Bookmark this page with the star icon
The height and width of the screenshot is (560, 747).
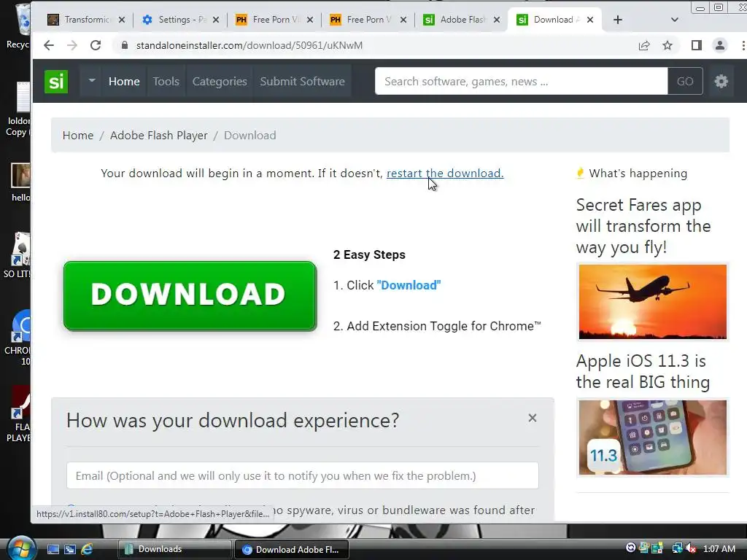(x=667, y=45)
